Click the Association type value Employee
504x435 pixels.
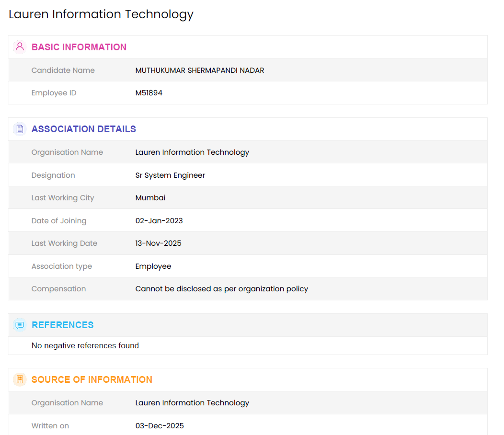pyautogui.click(x=153, y=266)
